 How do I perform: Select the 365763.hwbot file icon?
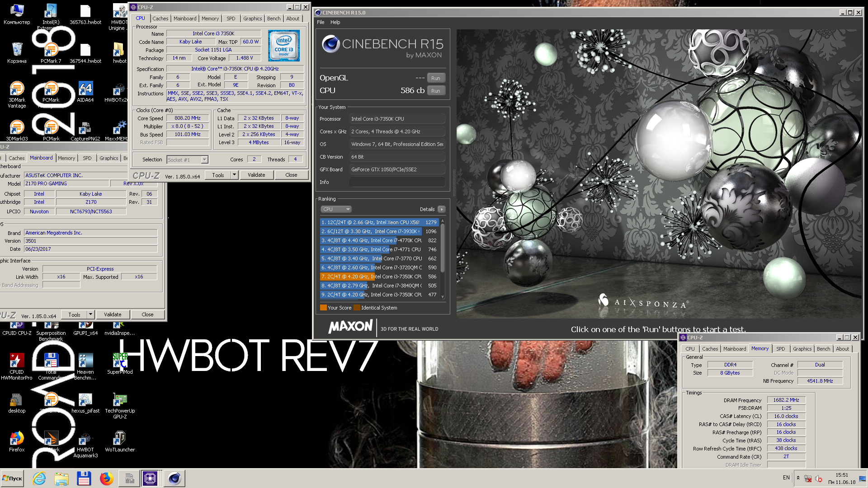click(x=85, y=14)
